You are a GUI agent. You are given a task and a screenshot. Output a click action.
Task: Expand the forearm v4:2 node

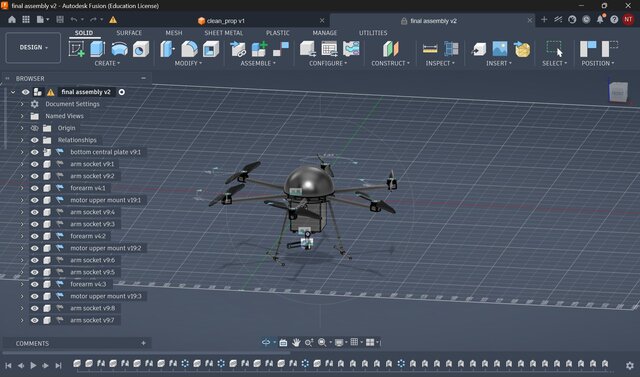tap(22, 236)
